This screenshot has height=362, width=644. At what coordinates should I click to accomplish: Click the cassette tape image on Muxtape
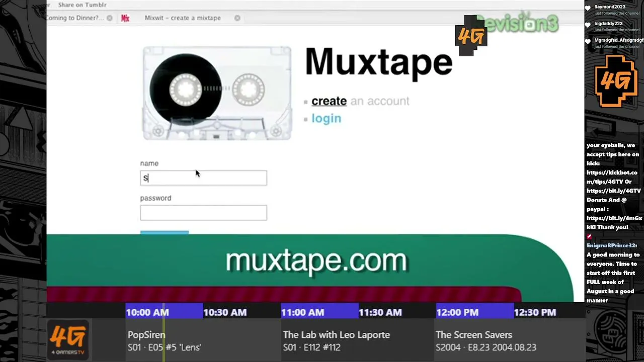point(217,93)
